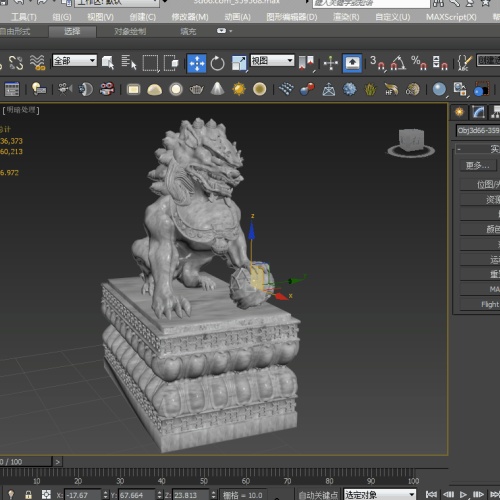Screen dimensions: 500x500
Task: Toggle the Window/Crossing selection mode
Action: [171, 63]
